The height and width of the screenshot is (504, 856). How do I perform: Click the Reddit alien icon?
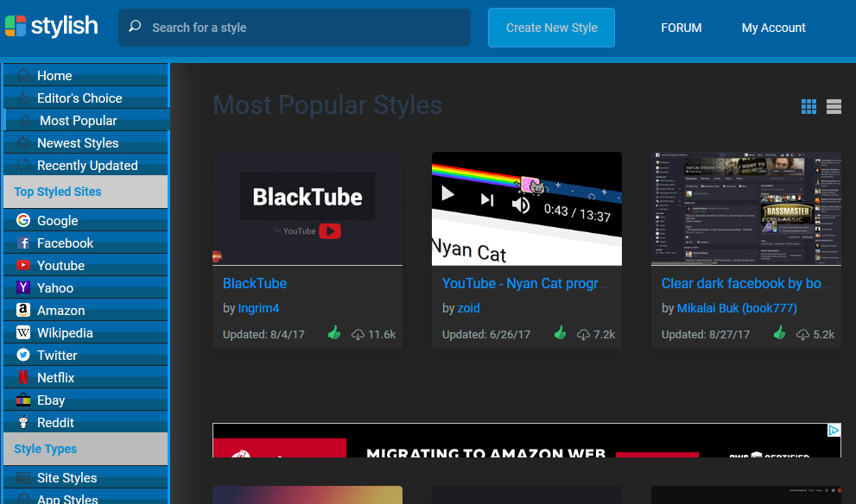[x=23, y=422]
